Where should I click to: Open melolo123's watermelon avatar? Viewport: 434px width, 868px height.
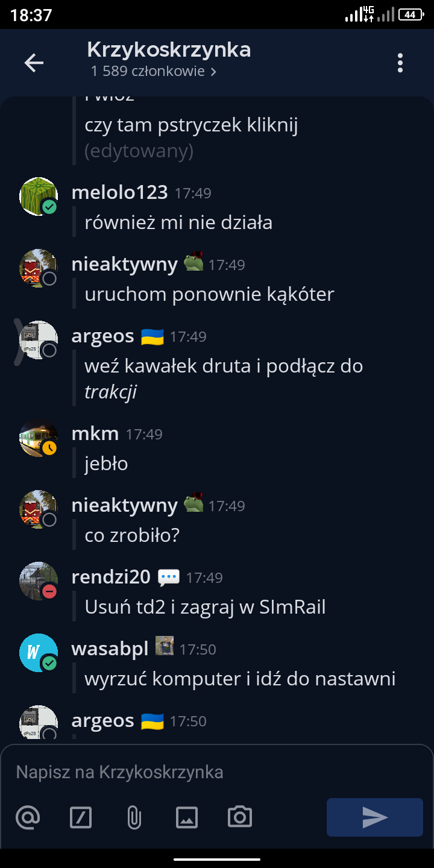click(x=39, y=197)
